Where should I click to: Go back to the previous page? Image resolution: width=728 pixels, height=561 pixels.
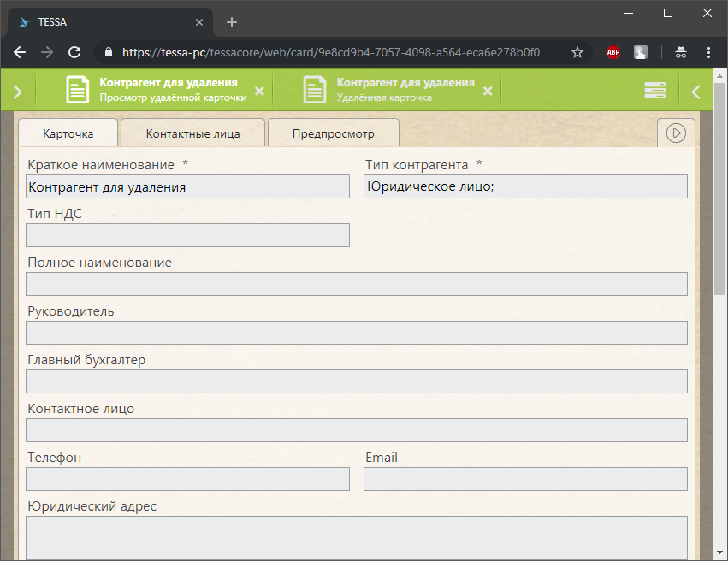20,52
